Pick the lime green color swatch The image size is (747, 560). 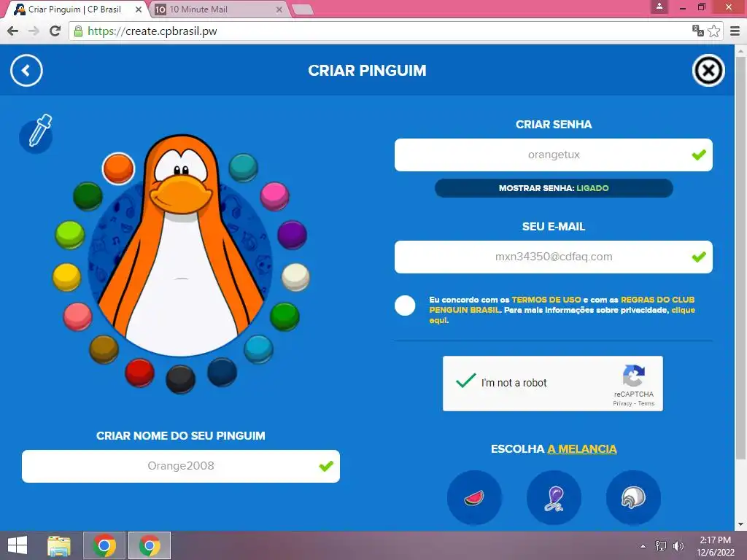pos(70,235)
